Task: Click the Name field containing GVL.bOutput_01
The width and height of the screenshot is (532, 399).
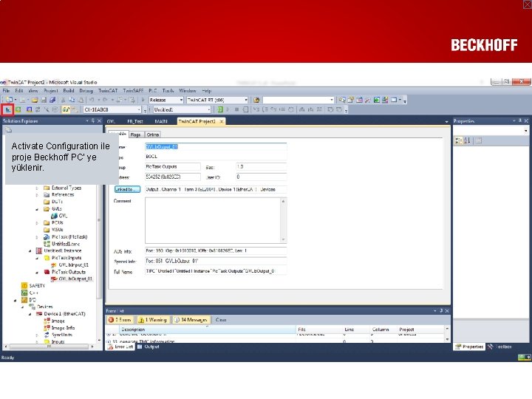Action: [x=216, y=147]
